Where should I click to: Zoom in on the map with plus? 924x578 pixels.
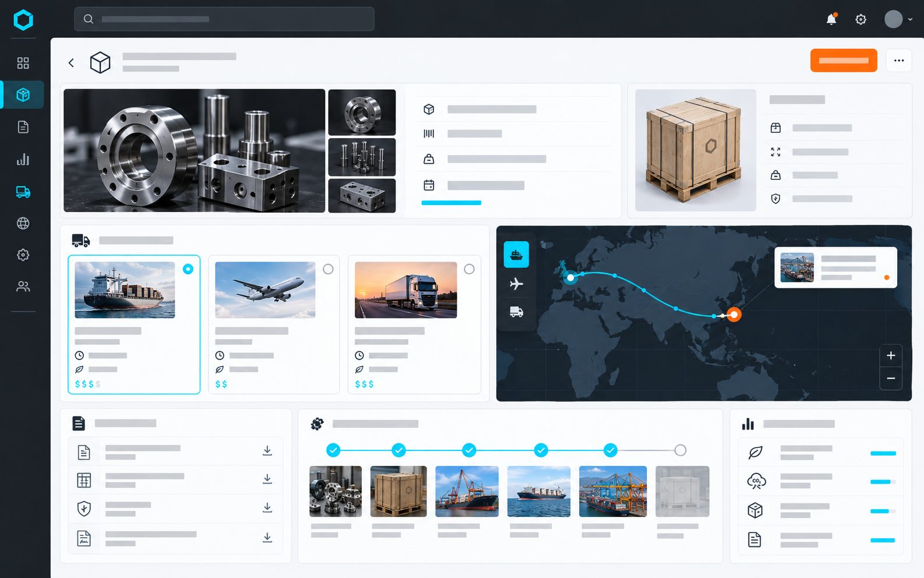(x=891, y=355)
